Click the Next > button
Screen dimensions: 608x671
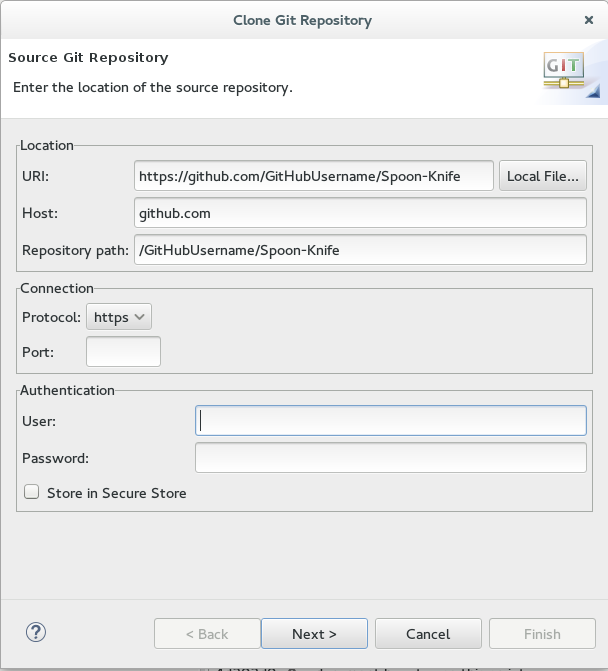[314, 633]
